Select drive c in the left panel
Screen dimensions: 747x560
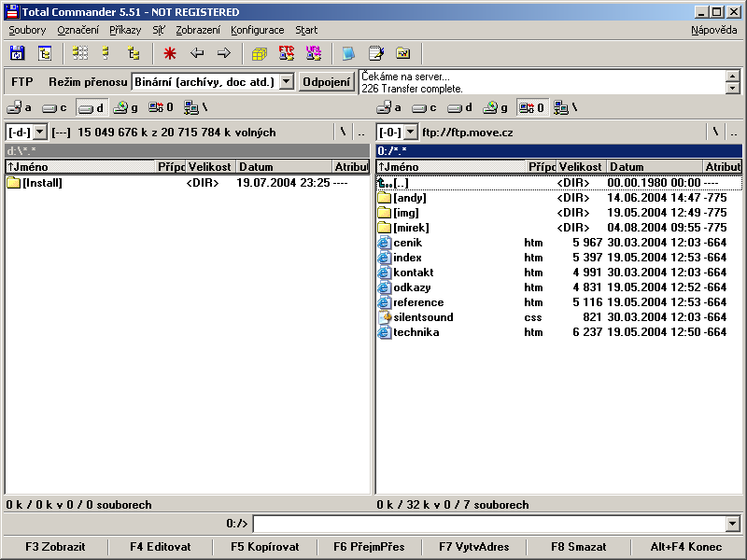pos(54,107)
